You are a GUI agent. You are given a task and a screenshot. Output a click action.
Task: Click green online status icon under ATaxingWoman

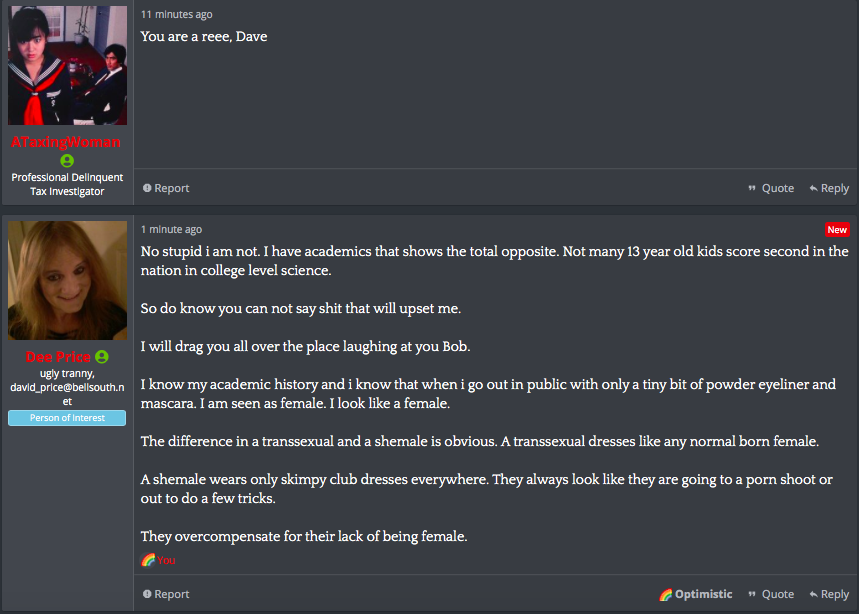pyautogui.click(x=67, y=160)
